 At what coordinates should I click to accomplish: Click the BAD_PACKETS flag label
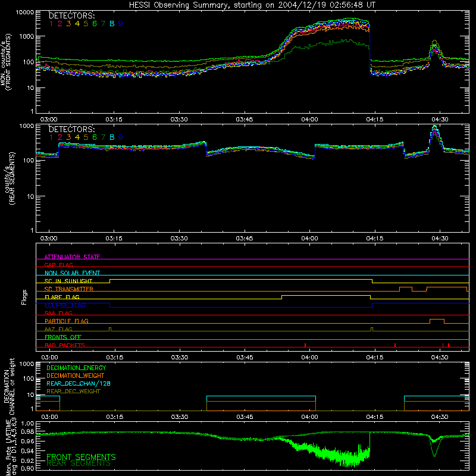(x=65, y=345)
